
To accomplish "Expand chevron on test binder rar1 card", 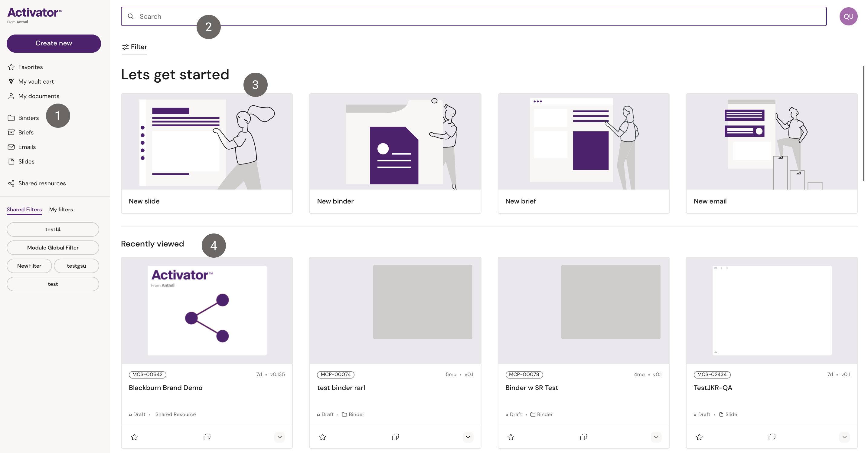I will click(468, 437).
